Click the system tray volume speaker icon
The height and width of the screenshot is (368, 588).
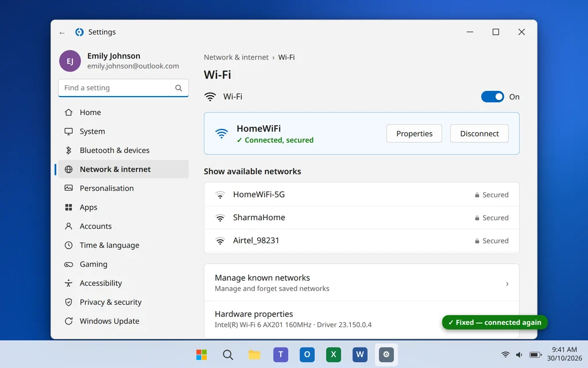[519, 354]
